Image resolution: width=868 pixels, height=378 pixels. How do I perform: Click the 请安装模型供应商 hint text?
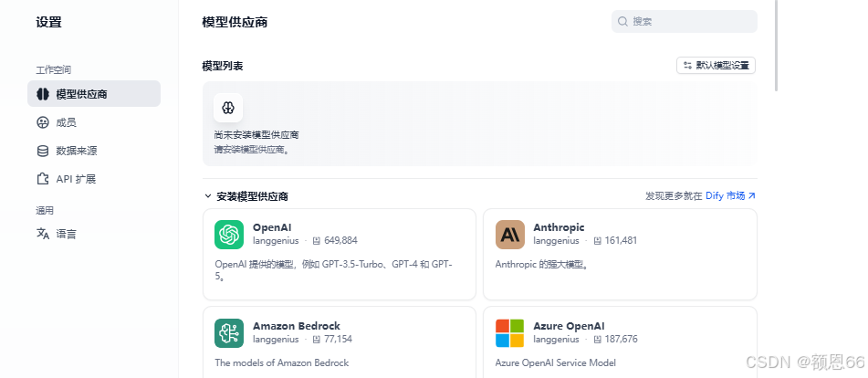pos(252,150)
